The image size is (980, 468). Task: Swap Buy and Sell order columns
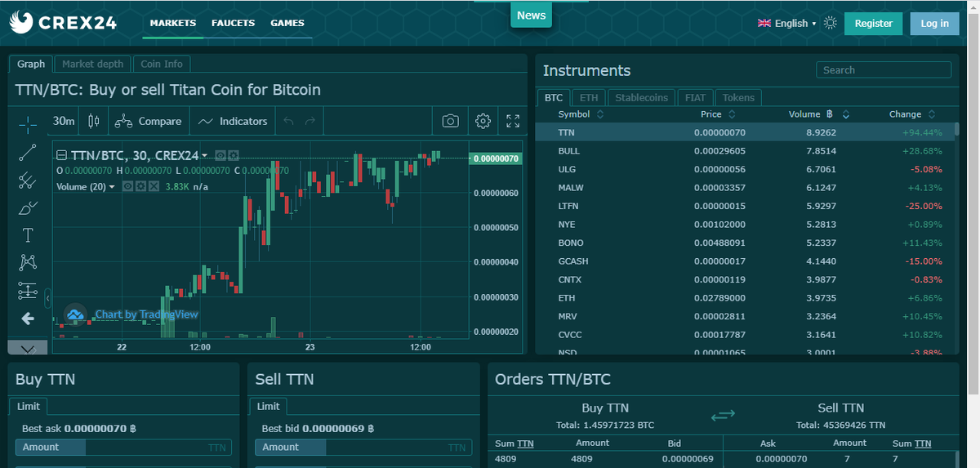point(723,416)
